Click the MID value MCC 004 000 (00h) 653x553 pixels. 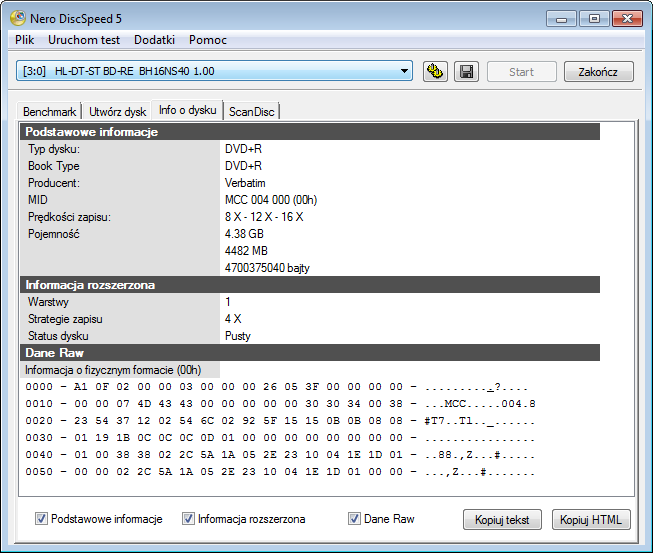[x=271, y=200]
